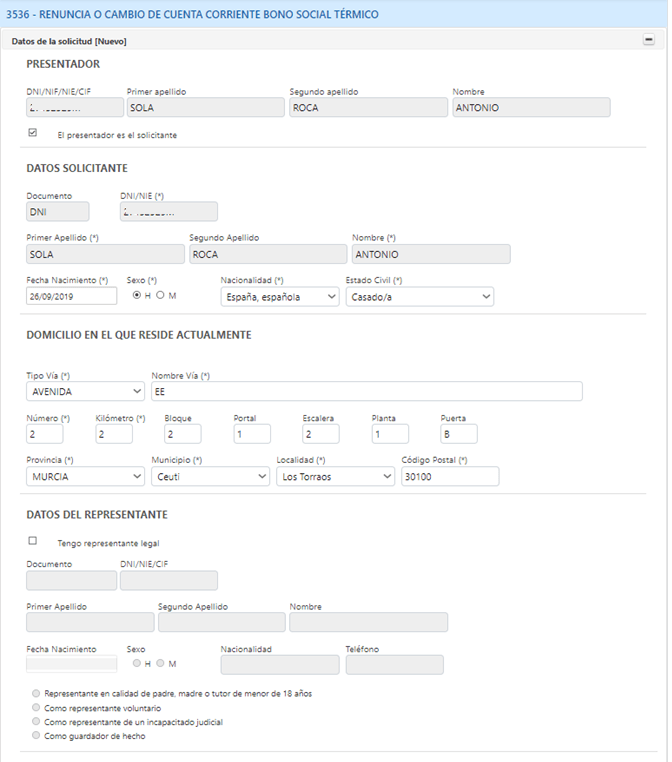Open the Provincia dropdown showing MURCIA
The width and height of the screenshot is (672, 762).
85,476
